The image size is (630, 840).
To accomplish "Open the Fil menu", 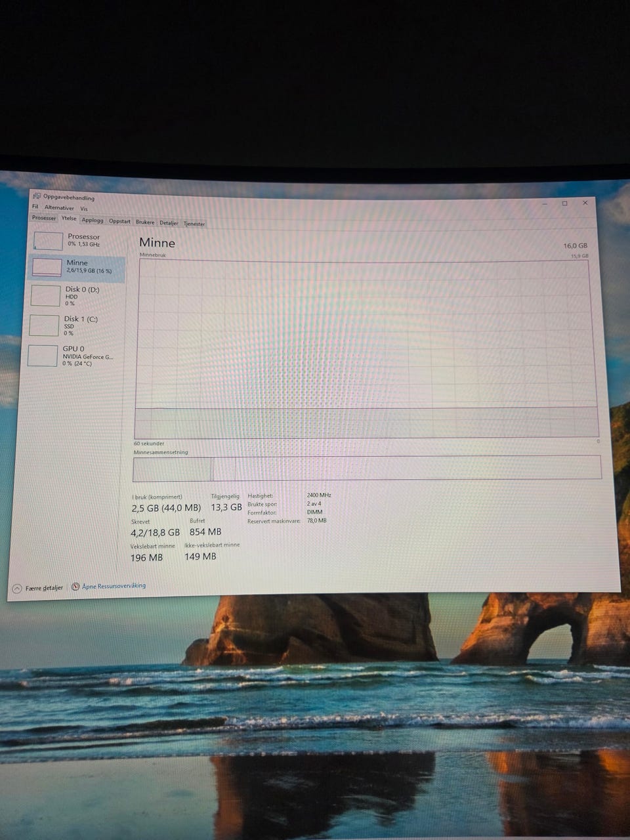I will click(x=36, y=207).
